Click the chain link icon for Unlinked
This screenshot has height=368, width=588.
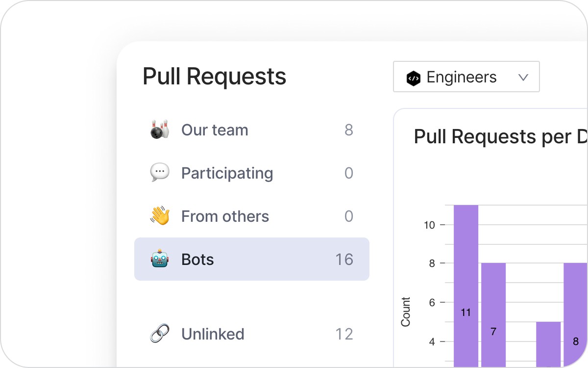pyautogui.click(x=160, y=334)
